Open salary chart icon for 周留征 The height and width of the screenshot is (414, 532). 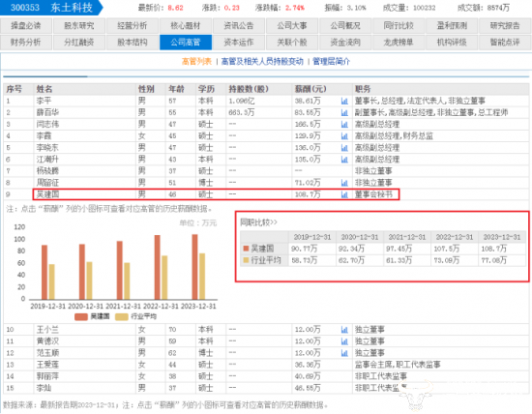[344, 183]
